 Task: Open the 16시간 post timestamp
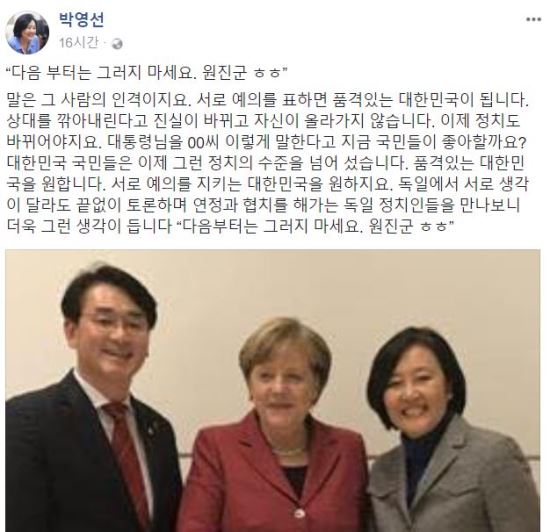click(79, 43)
